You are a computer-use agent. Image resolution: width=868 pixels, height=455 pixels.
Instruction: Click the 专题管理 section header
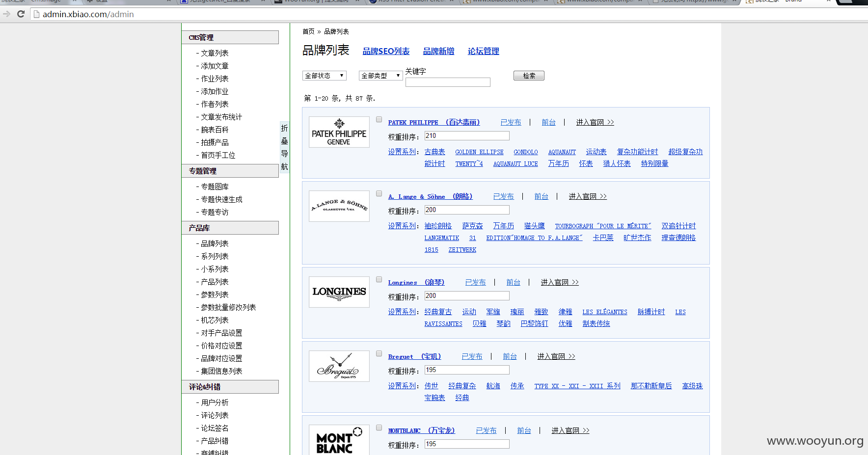coord(230,171)
